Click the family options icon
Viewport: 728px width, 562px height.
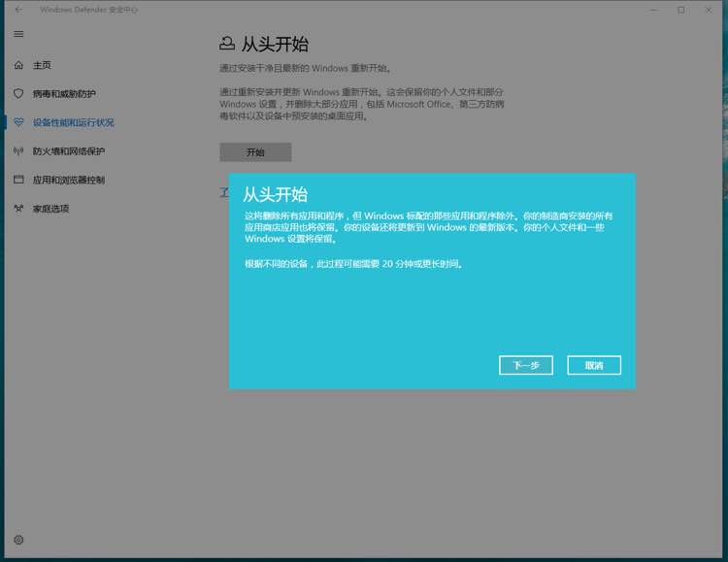pyautogui.click(x=18, y=208)
